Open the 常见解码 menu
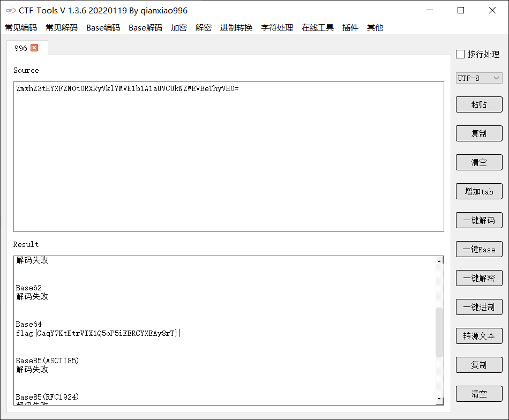Image resolution: width=509 pixels, height=420 pixels. (62, 27)
